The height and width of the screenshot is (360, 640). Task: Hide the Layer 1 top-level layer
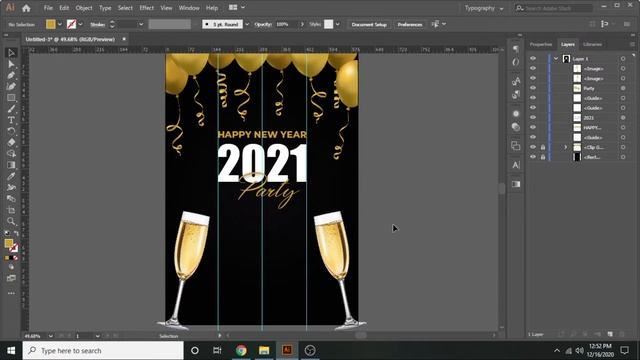tap(533, 58)
